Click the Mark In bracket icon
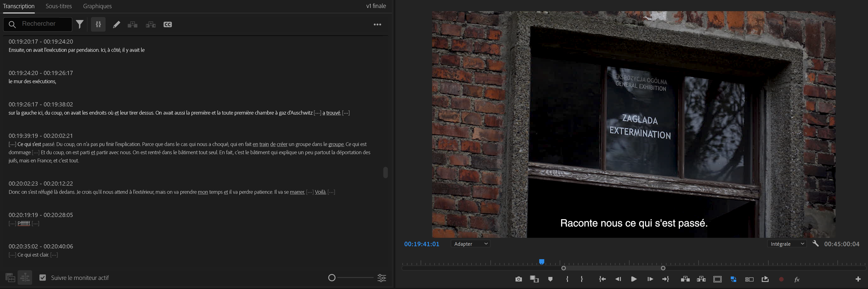The width and height of the screenshot is (868, 289). (567, 279)
